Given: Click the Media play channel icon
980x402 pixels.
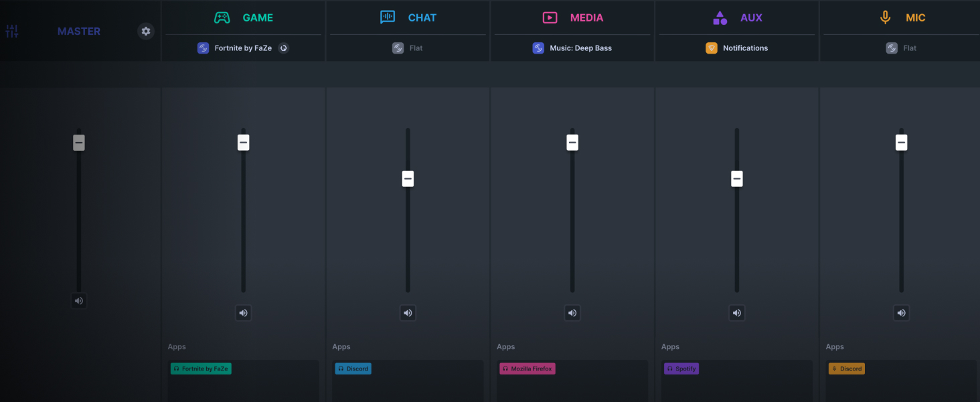Looking at the screenshot, I should click(x=550, y=17).
